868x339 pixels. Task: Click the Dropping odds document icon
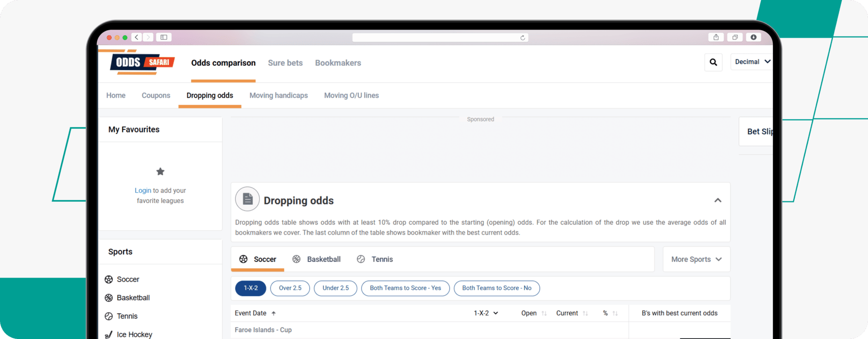click(x=247, y=199)
